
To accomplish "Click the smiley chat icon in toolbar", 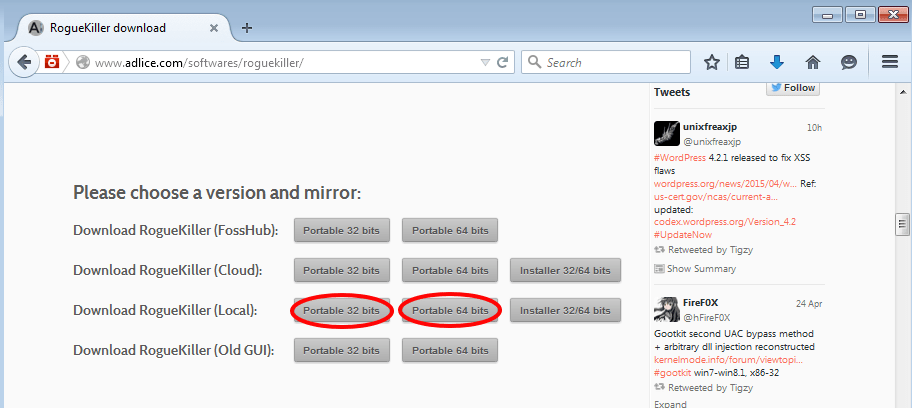I will pos(849,62).
